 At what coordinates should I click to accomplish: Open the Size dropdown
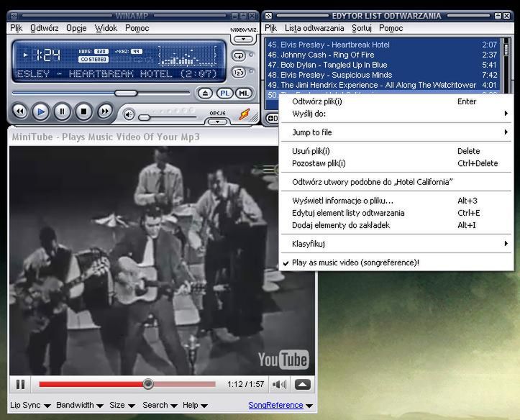click(122, 405)
